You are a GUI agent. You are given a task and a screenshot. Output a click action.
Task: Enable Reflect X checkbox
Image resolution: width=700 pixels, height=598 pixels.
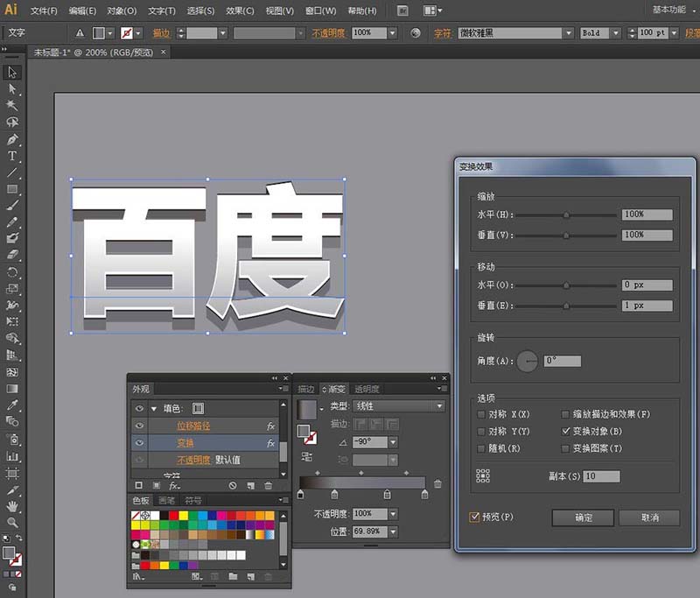click(480, 414)
